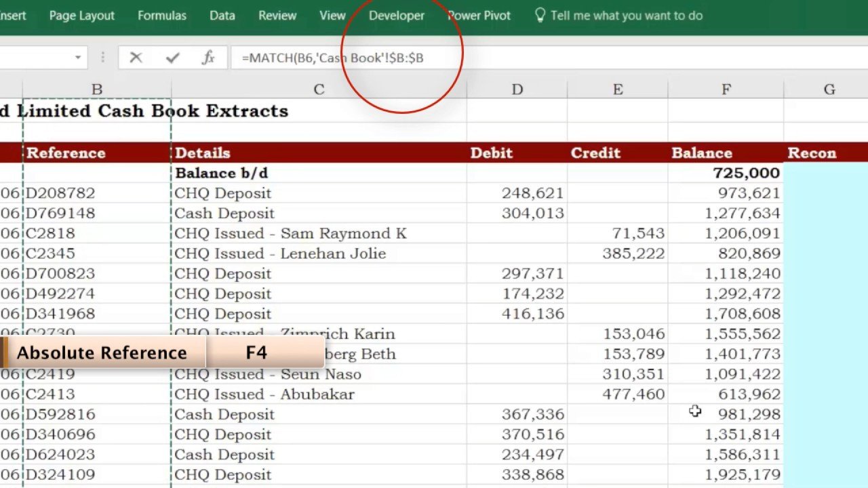
Task: Select reference cell D208782
Action: (x=97, y=193)
